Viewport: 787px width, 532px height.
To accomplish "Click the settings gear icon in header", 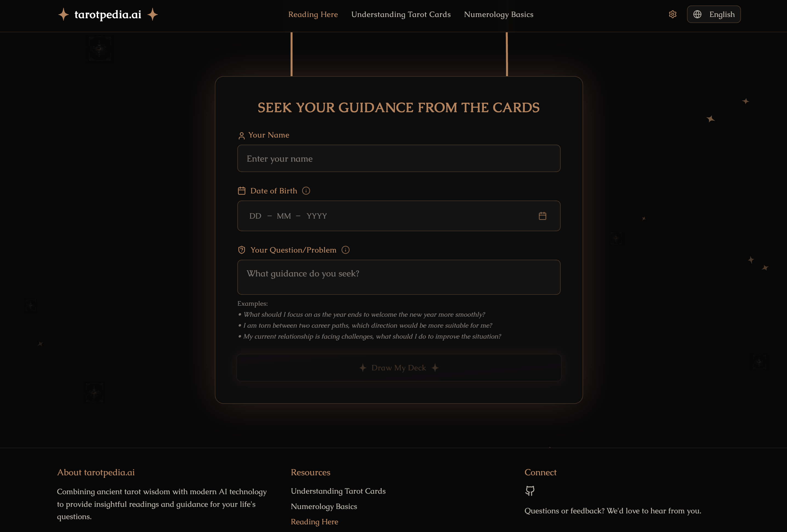I will coord(672,14).
